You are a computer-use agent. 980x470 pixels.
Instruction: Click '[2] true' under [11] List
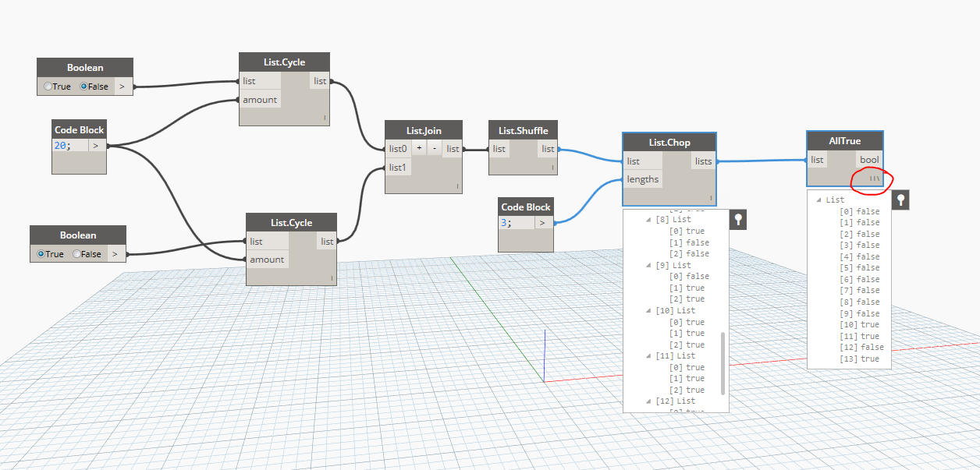(687, 390)
